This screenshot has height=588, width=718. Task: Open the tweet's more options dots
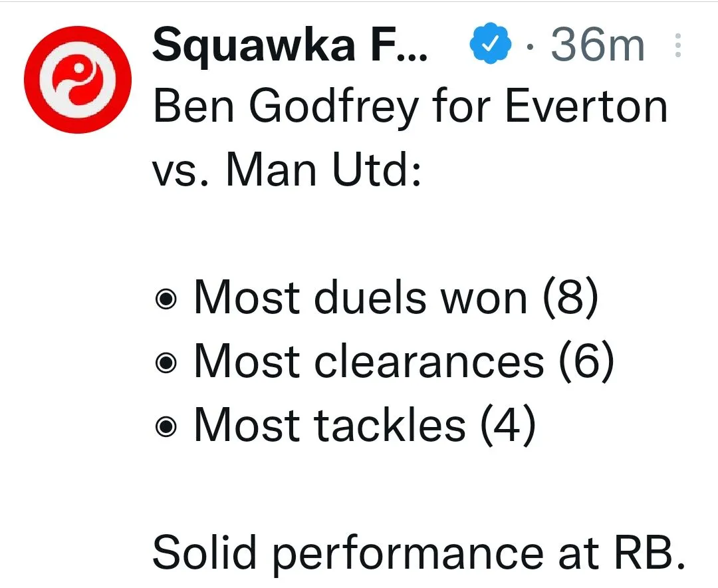coord(677,46)
